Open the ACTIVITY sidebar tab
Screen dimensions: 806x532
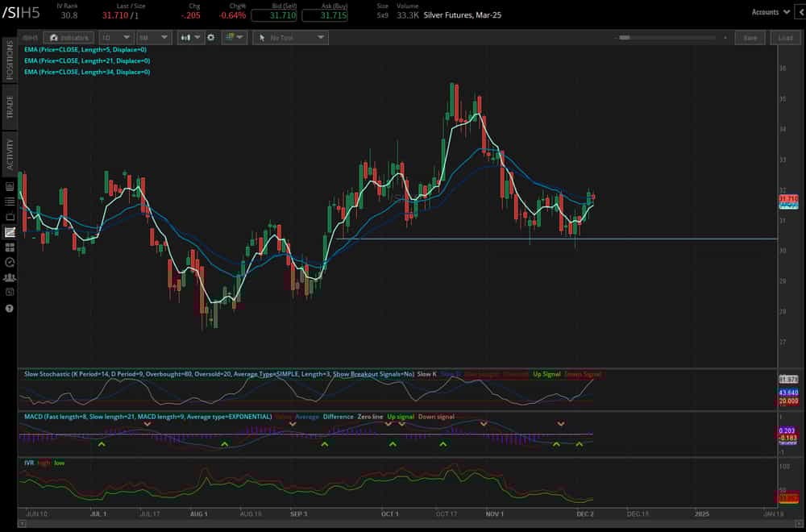(x=8, y=153)
